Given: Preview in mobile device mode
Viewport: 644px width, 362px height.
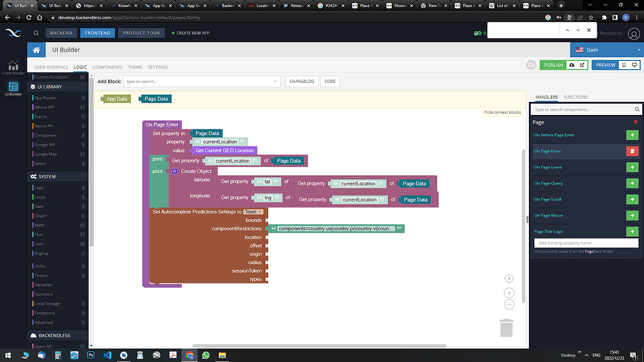Looking at the screenshot, I should click(x=624, y=65).
